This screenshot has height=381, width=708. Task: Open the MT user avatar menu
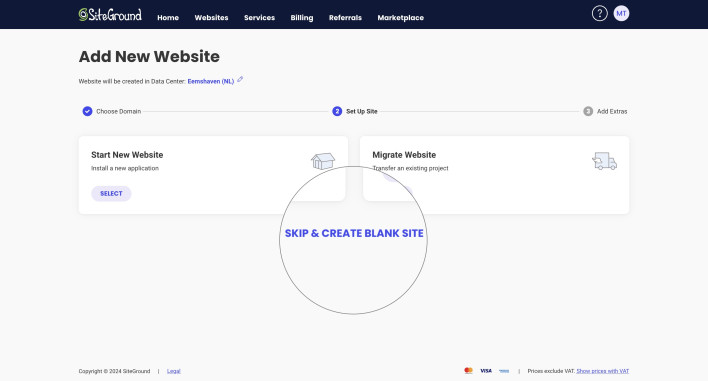621,14
